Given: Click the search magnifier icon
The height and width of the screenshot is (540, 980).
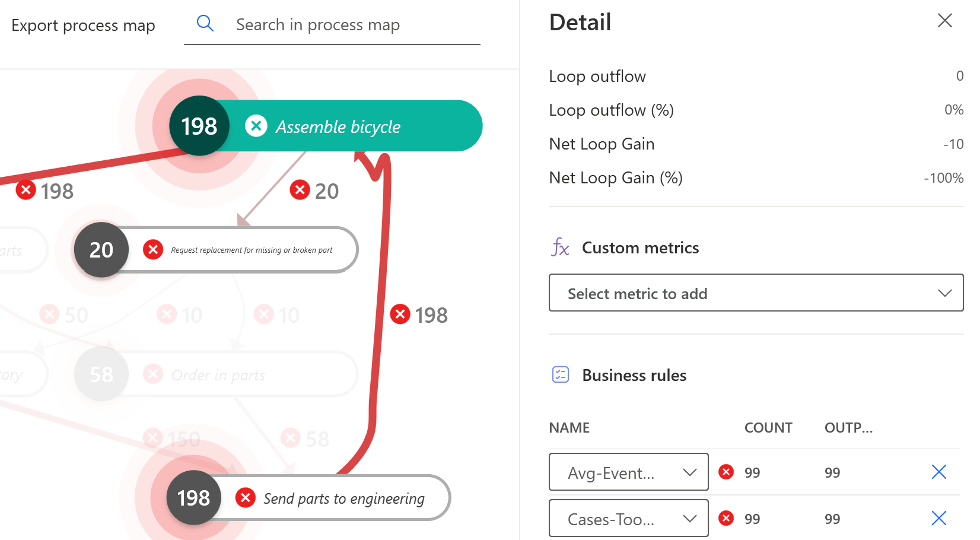Looking at the screenshot, I should (x=205, y=24).
